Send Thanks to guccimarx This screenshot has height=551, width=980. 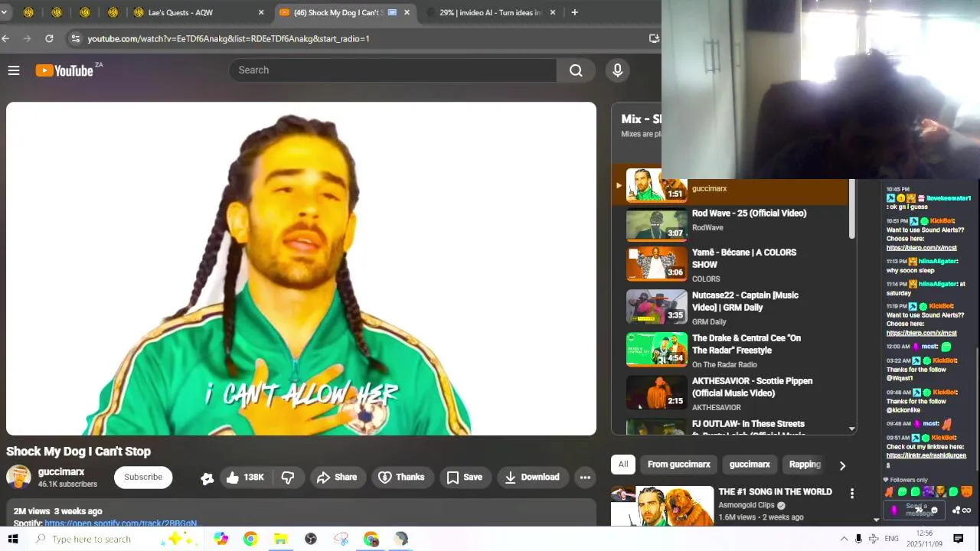point(402,478)
